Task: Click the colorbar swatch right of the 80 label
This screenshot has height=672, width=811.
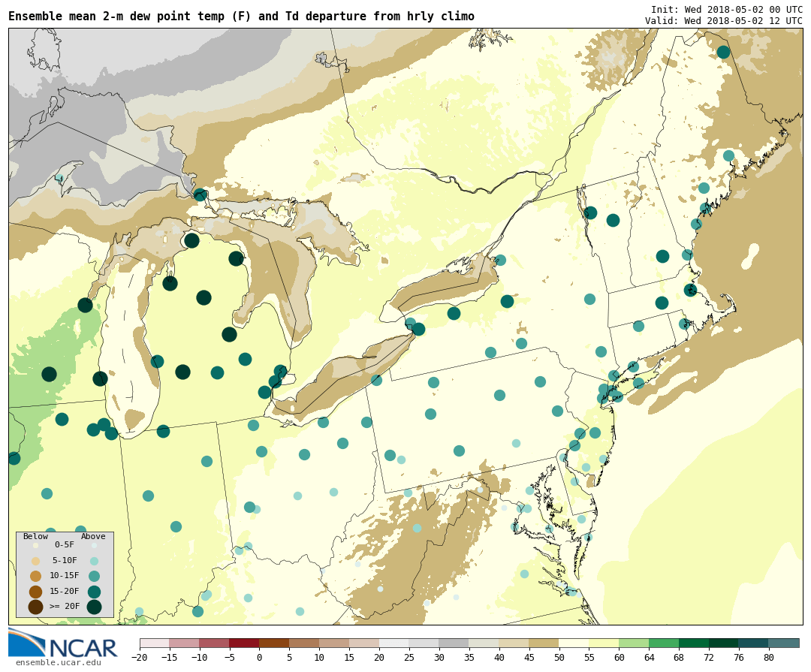Action: click(x=784, y=643)
